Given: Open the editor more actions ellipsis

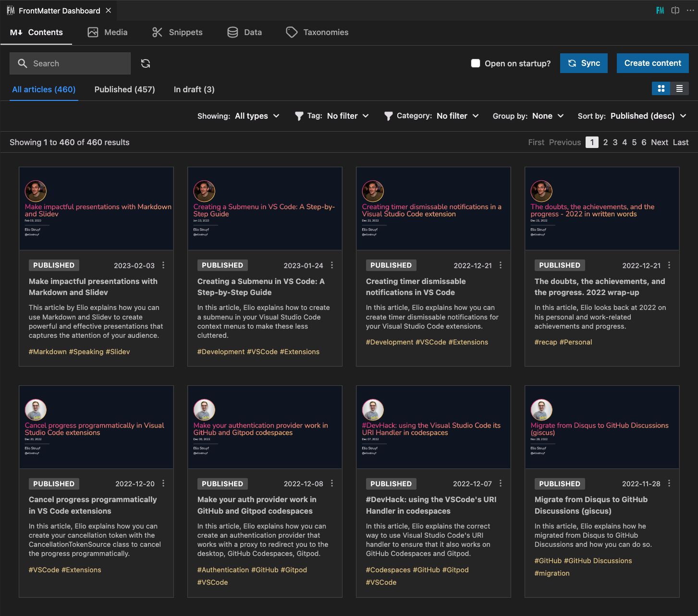Looking at the screenshot, I should [690, 11].
